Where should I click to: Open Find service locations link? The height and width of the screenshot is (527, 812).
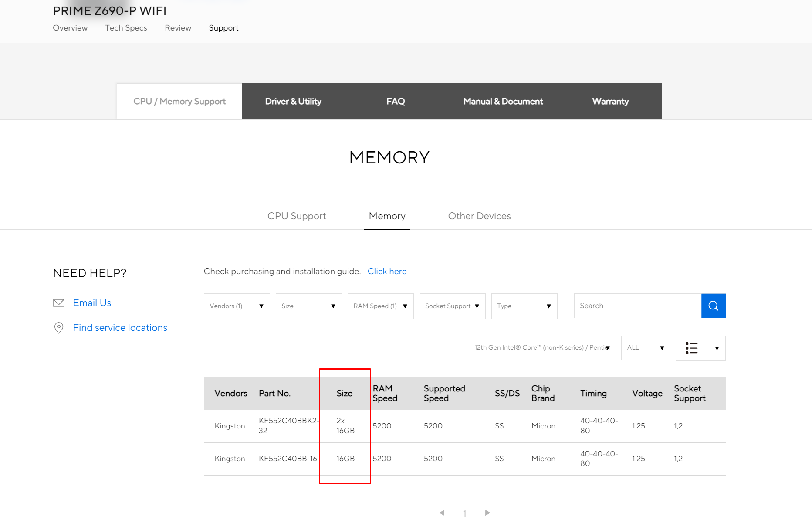click(x=120, y=328)
